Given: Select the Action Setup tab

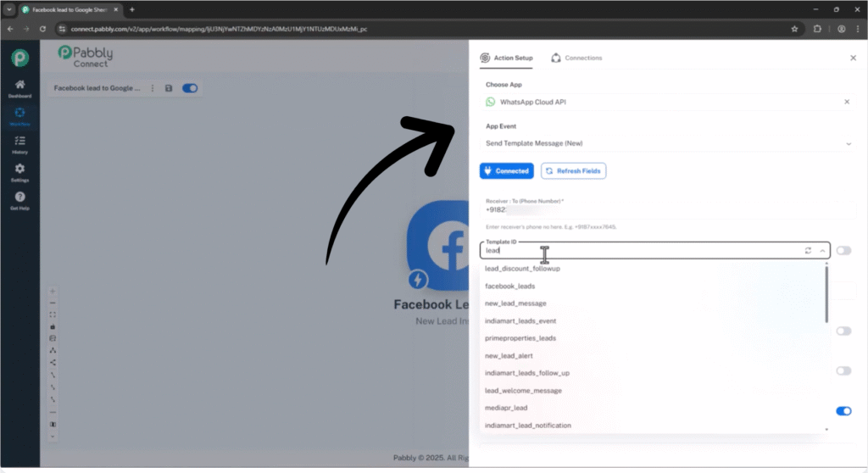Looking at the screenshot, I should click(507, 58).
